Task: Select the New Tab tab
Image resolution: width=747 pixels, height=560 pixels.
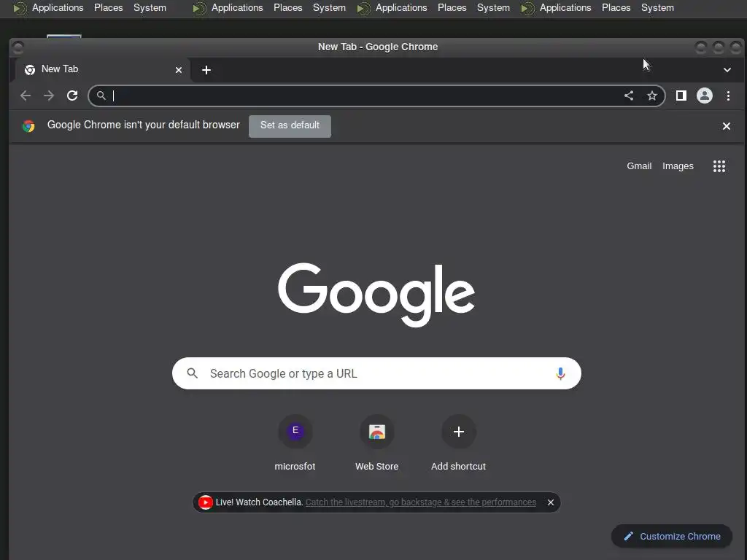Action: [102, 69]
